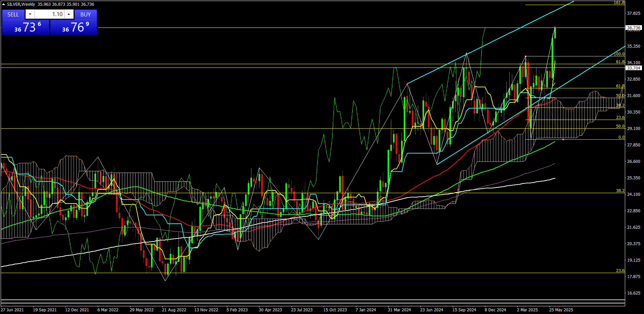Click the 161.8 Fibonacci level label
The height and width of the screenshot is (314, 644).
[619, 3]
